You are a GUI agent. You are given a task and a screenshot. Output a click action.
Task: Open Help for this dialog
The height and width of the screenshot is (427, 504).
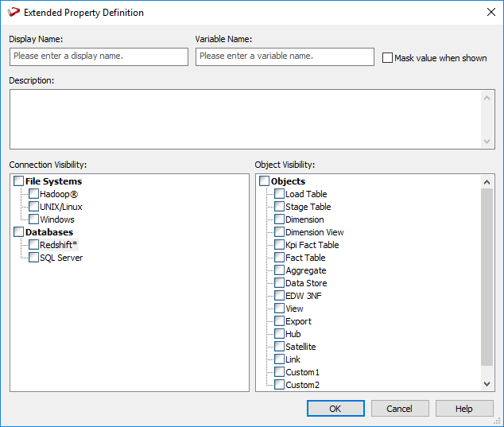[464, 409]
